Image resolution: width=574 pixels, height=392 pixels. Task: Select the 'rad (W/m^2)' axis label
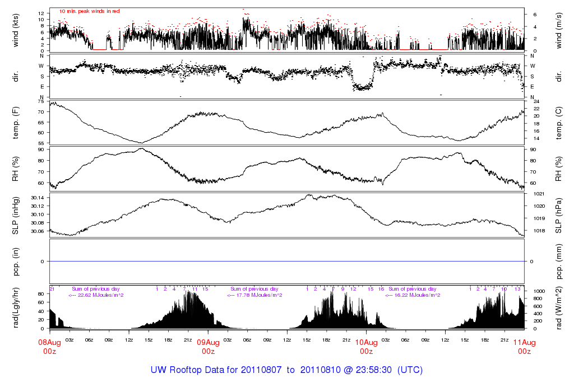point(559,307)
